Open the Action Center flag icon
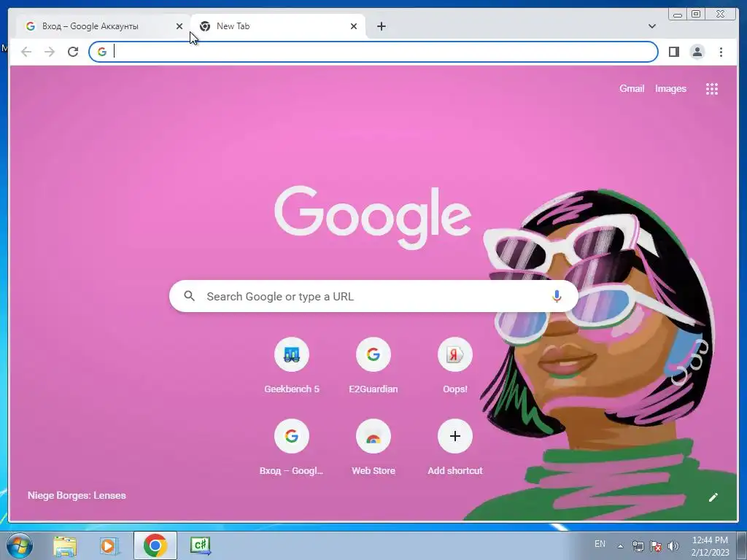The width and height of the screenshot is (747, 560). pos(656,545)
